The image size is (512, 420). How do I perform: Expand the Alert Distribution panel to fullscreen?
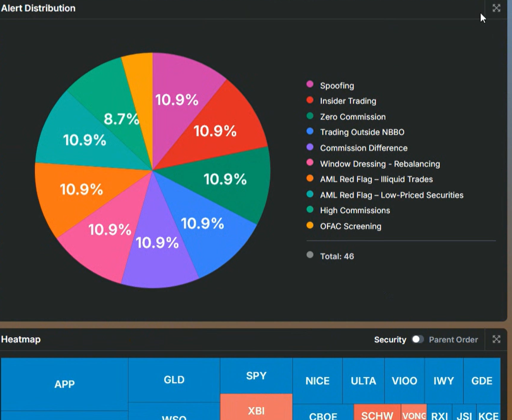(496, 8)
